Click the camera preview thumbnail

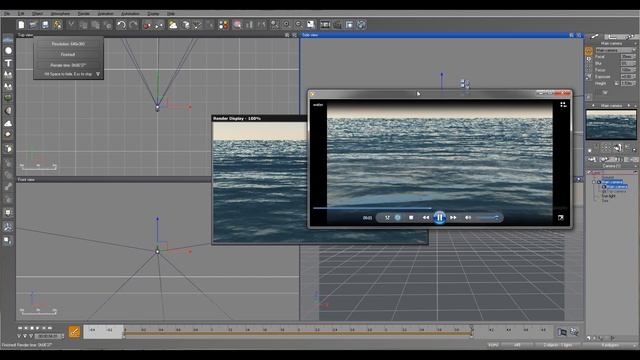611,125
